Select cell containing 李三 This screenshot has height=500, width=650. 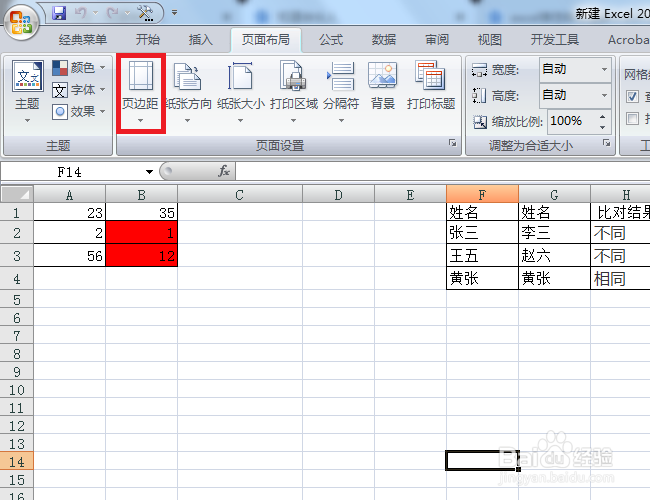(x=554, y=232)
